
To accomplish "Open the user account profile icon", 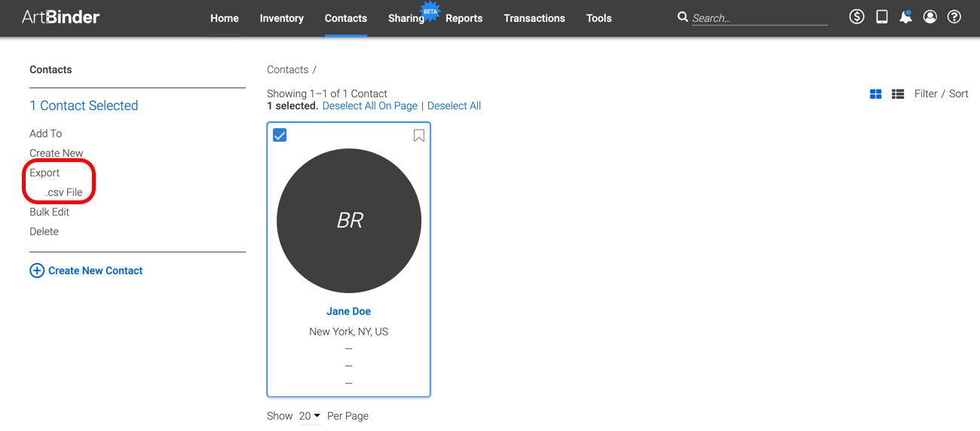I will click(930, 17).
